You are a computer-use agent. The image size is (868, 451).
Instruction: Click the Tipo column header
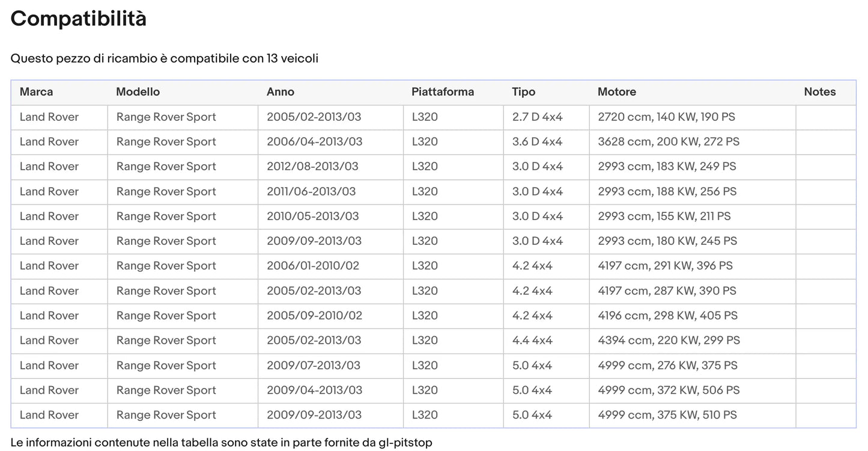pos(523,92)
